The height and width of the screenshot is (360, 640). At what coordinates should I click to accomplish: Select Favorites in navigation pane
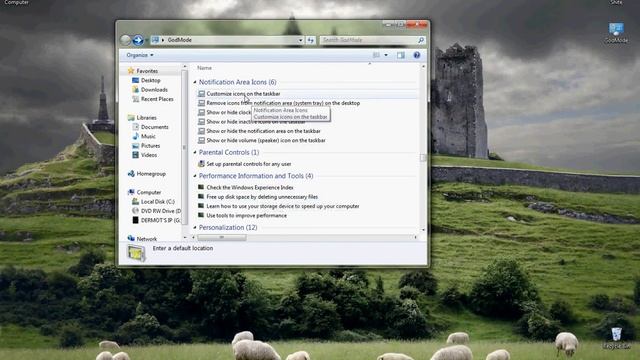tap(147, 71)
